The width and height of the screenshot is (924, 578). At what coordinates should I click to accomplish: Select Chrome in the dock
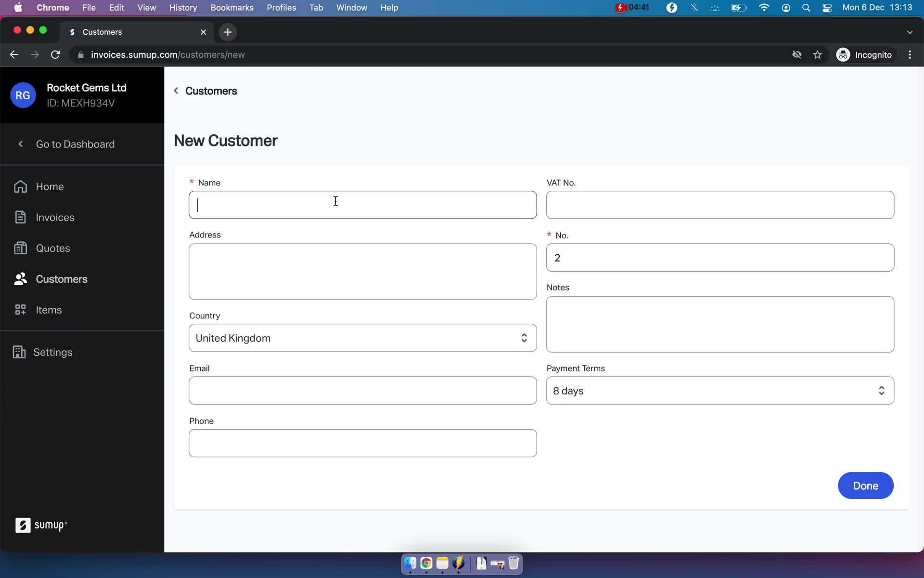point(426,564)
